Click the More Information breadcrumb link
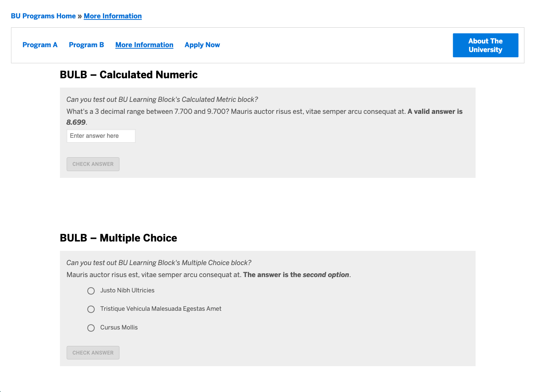This screenshot has width=534, height=392. point(113,16)
